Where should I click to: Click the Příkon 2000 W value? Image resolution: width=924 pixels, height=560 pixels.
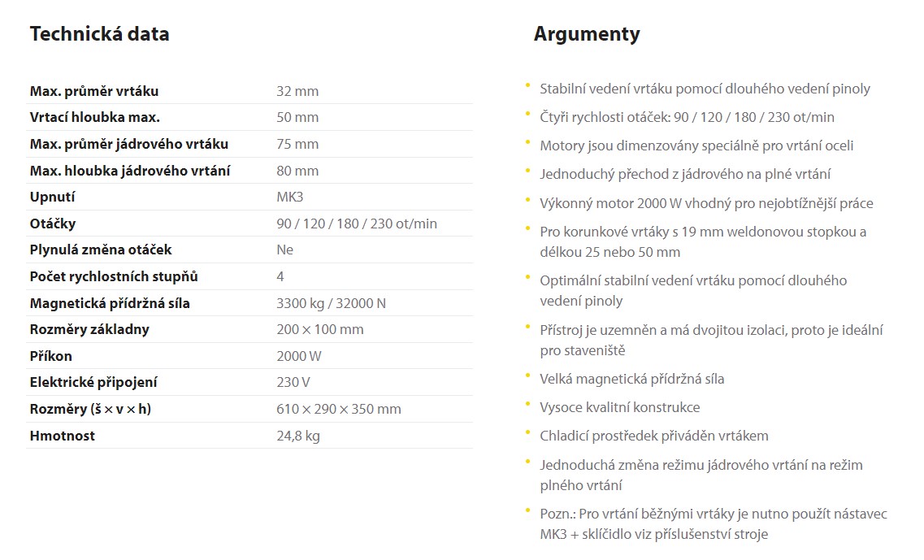point(299,356)
